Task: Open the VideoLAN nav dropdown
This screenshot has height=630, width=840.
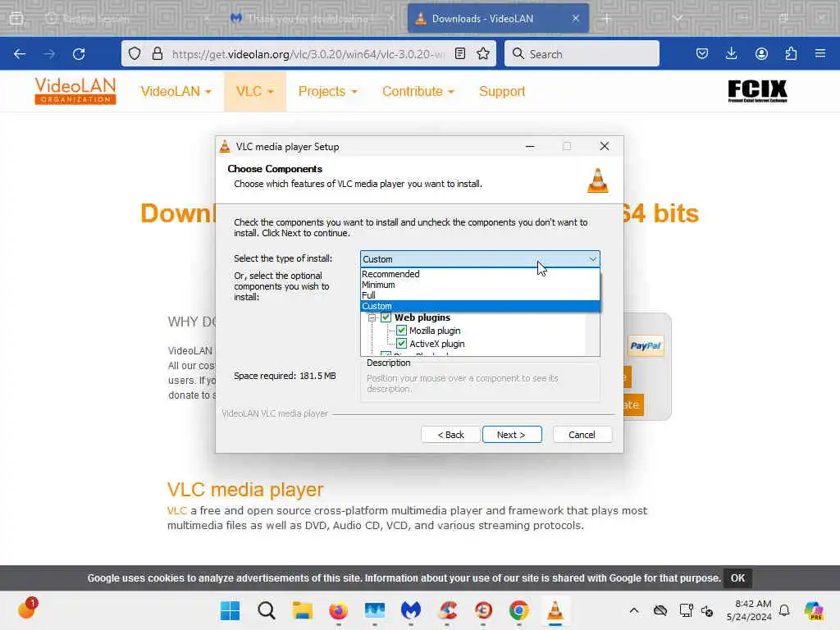Action: click(176, 91)
